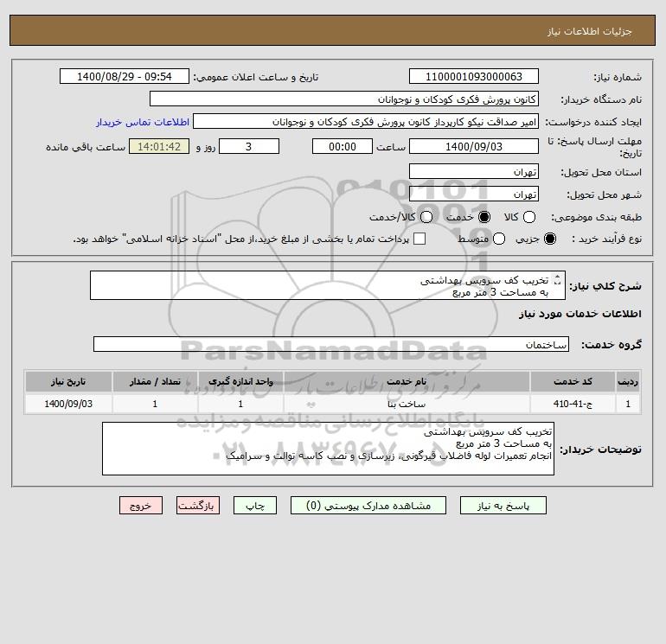666x644 pixels.
Task: Click the scroll stepper in description box
Action: (557, 281)
